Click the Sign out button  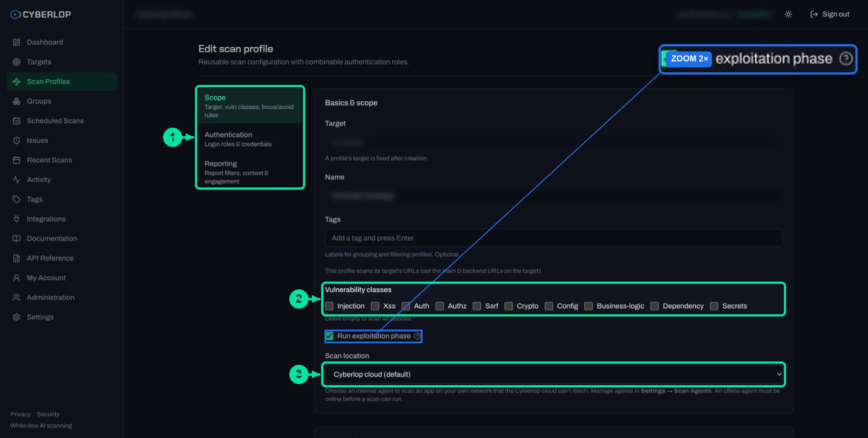(x=829, y=14)
